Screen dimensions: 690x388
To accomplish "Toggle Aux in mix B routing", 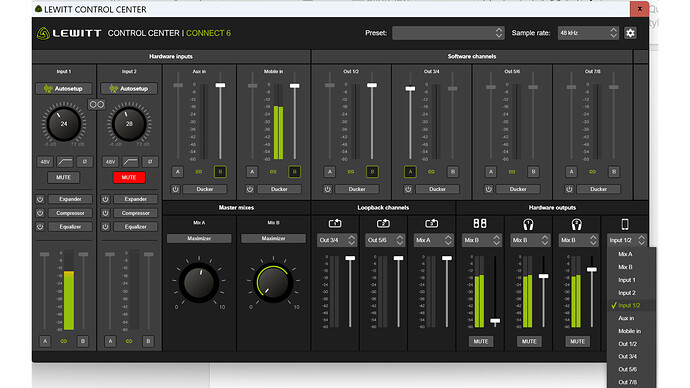I will pyautogui.click(x=220, y=172).
